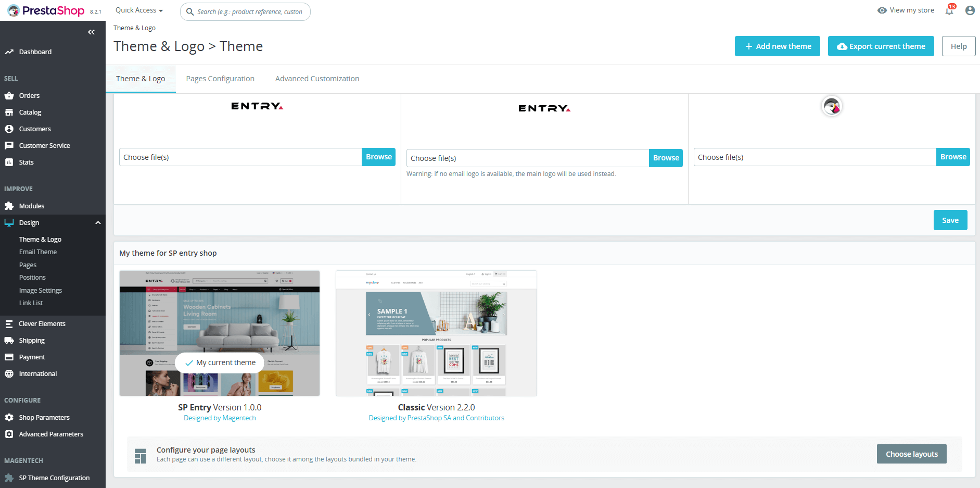Open the notifications bell
The width and height of the screenshot is (980, 488).
949,11
